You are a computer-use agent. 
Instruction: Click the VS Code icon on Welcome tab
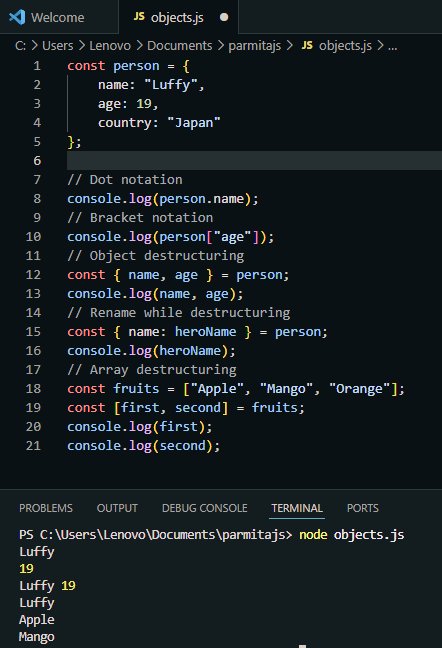click(17, 17)
